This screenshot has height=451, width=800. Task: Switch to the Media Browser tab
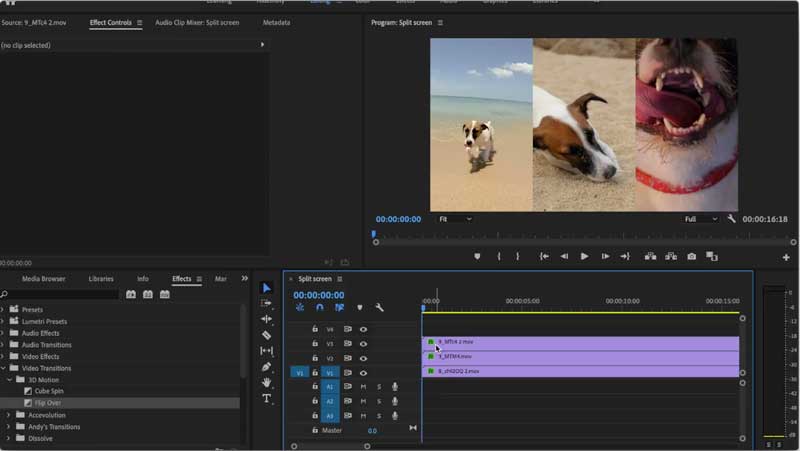[x=43, y=279]
